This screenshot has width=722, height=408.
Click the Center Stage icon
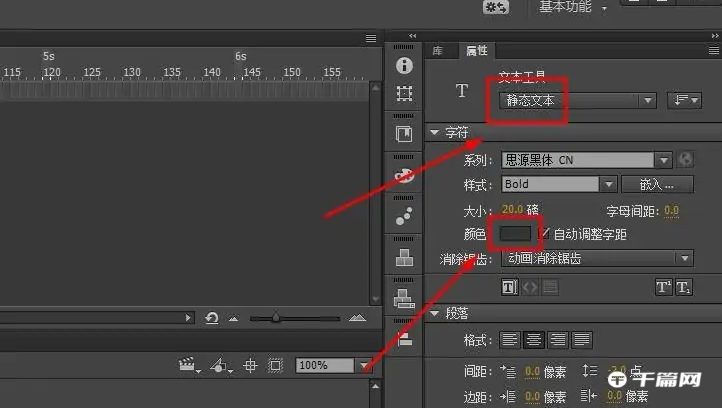click(250, 366)
